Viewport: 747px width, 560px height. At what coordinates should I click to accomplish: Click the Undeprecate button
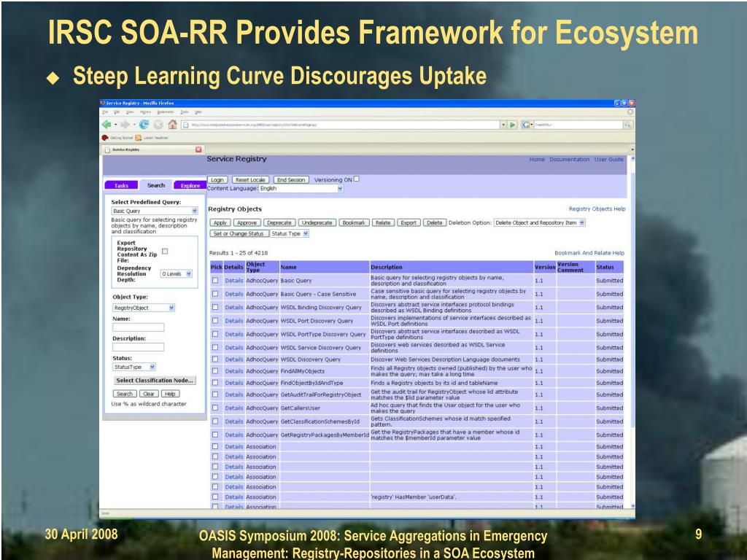coord(317,222)
